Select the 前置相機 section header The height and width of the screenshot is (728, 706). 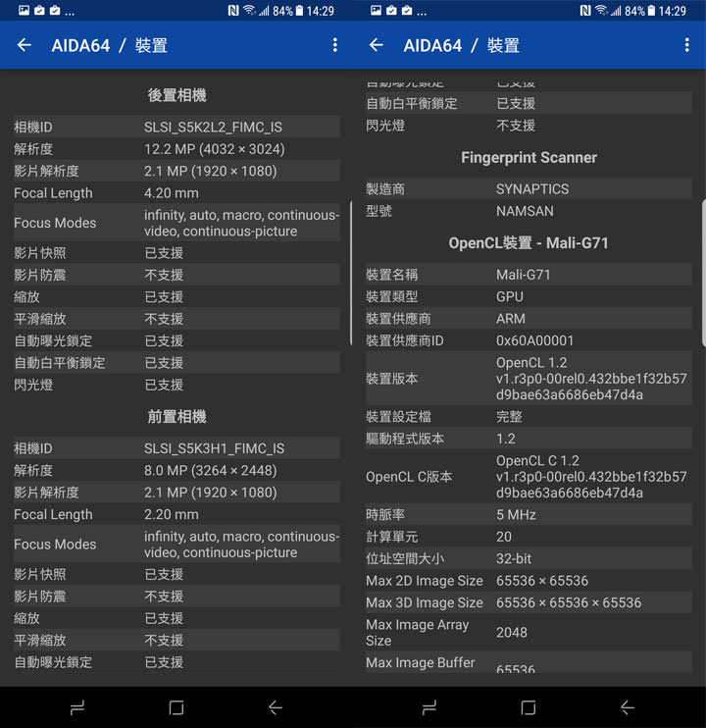[x=176, y=416]
